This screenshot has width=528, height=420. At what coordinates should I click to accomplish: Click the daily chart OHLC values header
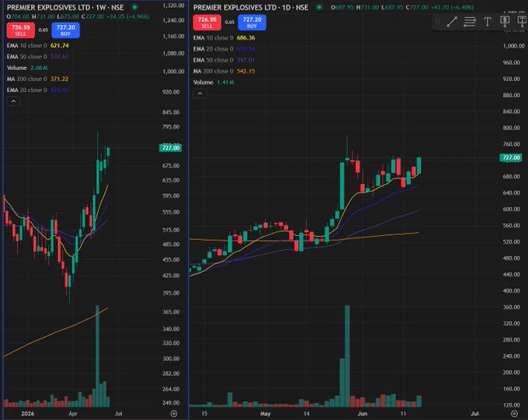point(402,8)
